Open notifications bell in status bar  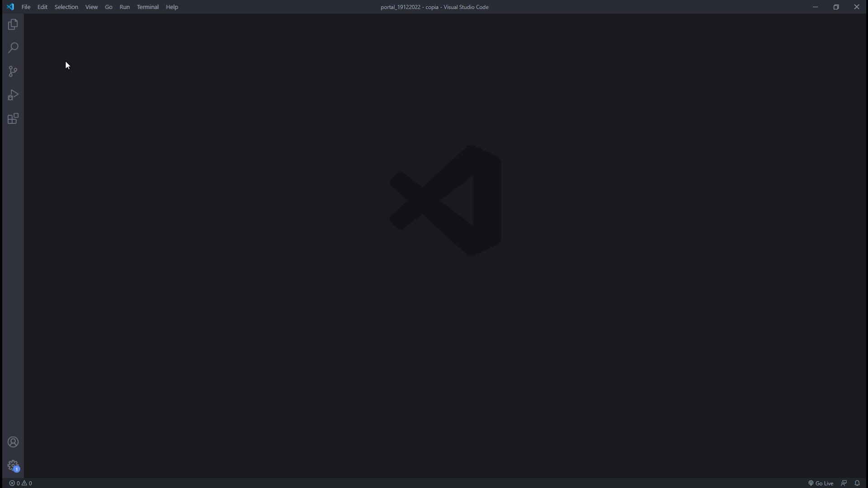[857, 483]
